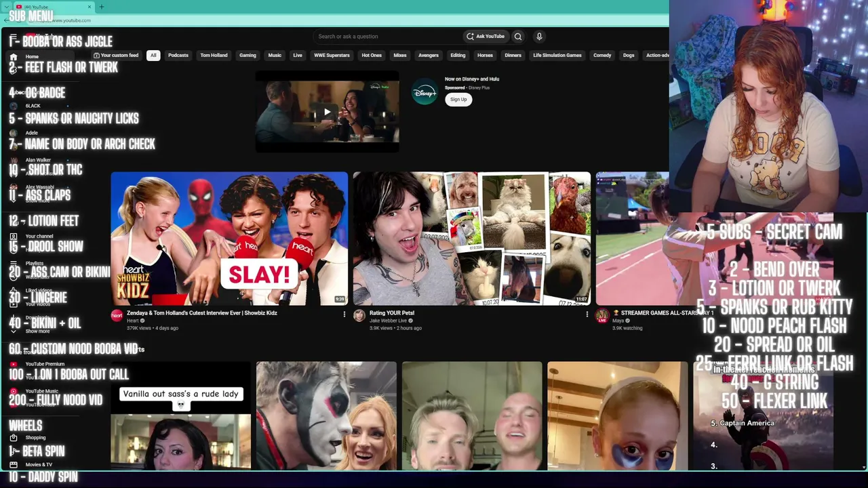
Task: Click the Disney+ advertiser logo
Action: point(425,92)
